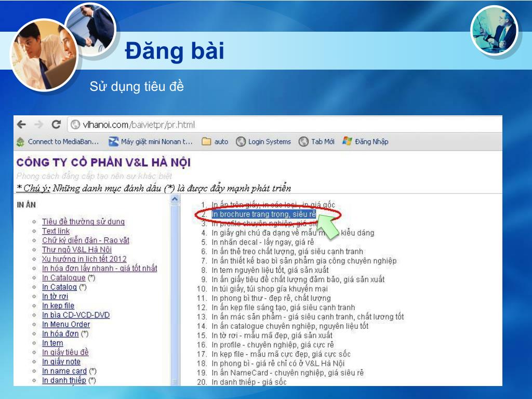Click the sidebar vertical scrollbar track
The height and width of the screenshot is (399, 532).
(175, 292)
